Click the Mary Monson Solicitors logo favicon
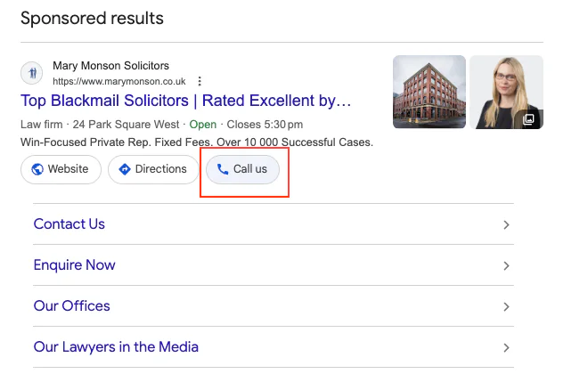588x382 pixels. point(31,73)
